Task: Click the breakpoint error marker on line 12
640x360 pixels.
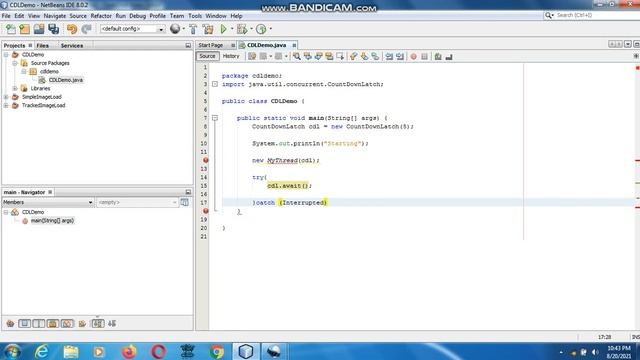Action: point(206,160)
